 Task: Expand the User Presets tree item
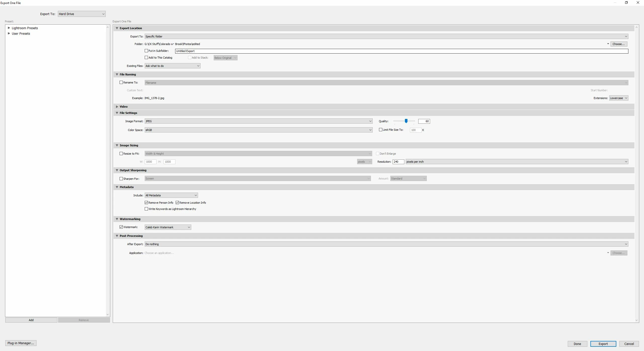pos(9,33)
